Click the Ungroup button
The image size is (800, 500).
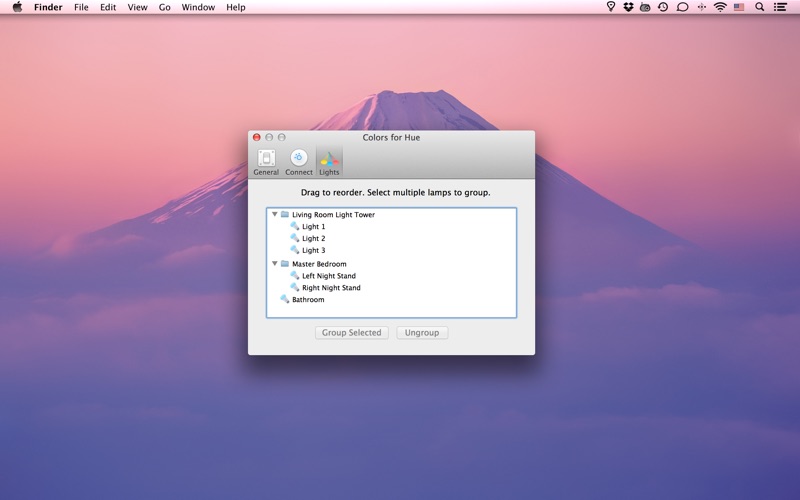point(422,333)
